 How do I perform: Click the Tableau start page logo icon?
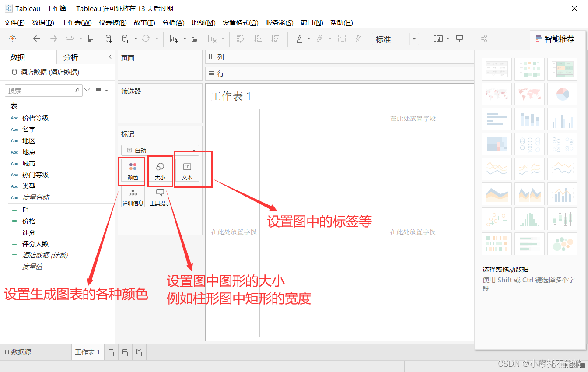click(x=13, y=39)
